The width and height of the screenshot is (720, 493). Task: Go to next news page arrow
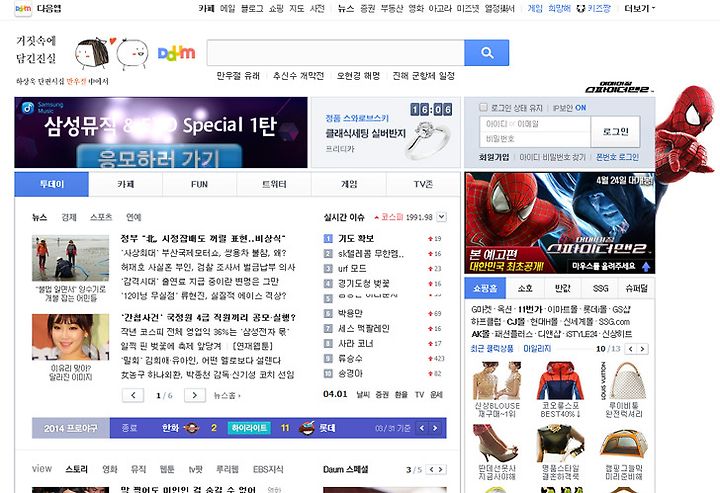click(195, 395)
